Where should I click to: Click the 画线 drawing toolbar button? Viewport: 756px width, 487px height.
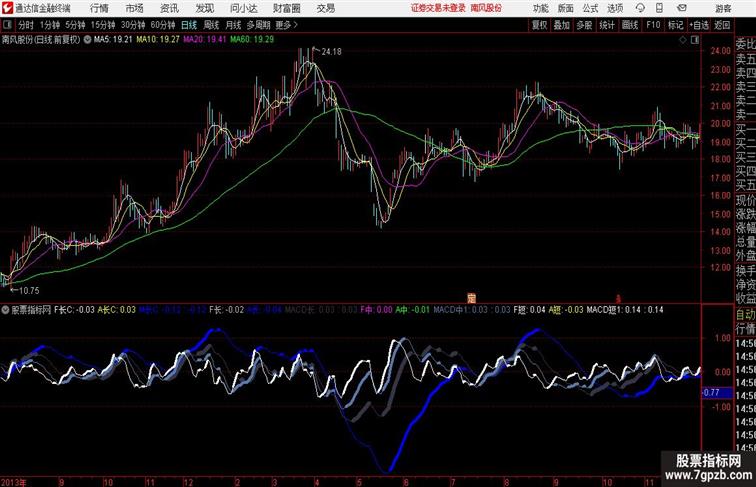(x=630, y=25)
